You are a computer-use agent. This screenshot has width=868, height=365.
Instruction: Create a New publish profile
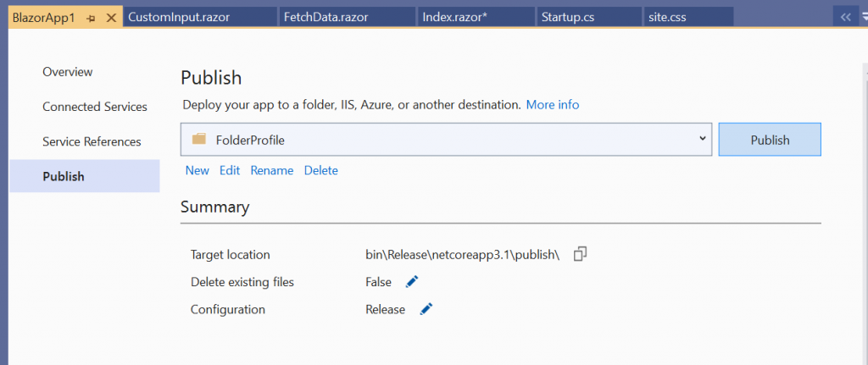(x=197, y=170)
